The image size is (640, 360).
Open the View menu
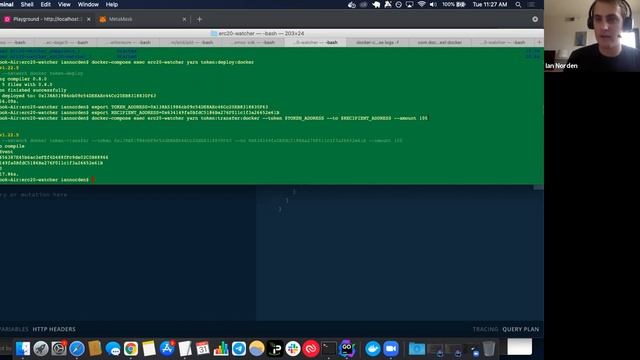[64, 4]
